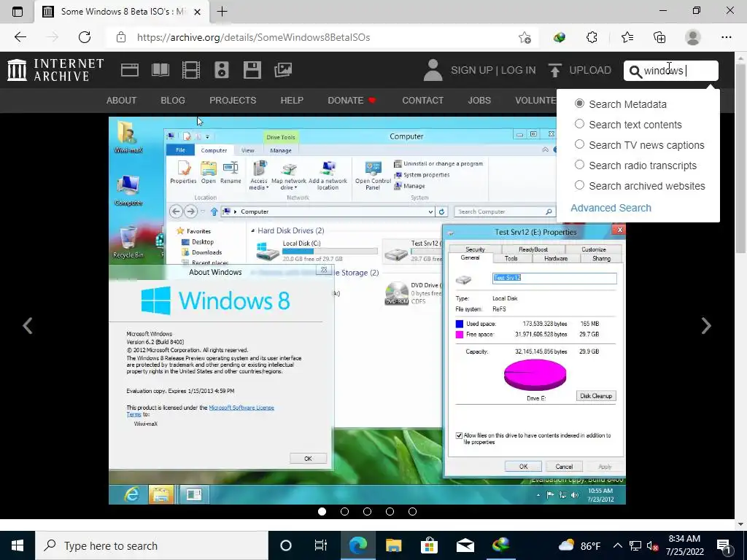This screenshot has width=747, height=560.
Task: Go back with the browser back arrow
Action: tap(20, 37)
